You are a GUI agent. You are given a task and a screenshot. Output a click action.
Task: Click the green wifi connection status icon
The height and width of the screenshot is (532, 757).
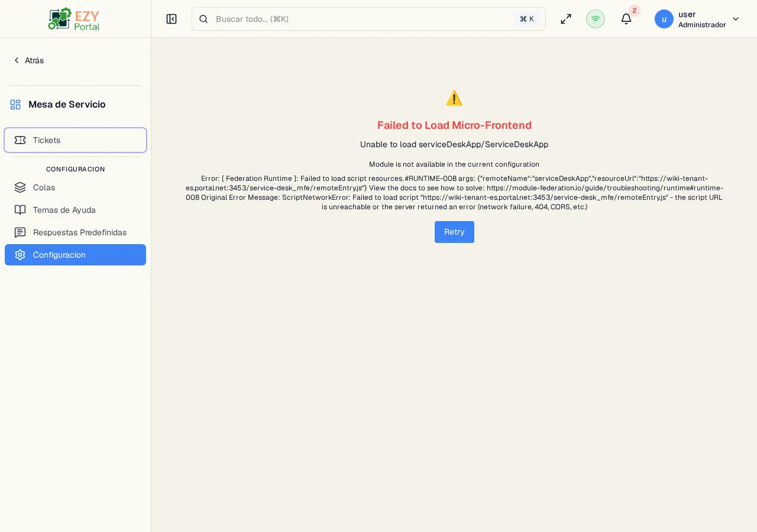click(x=596, y=19)
